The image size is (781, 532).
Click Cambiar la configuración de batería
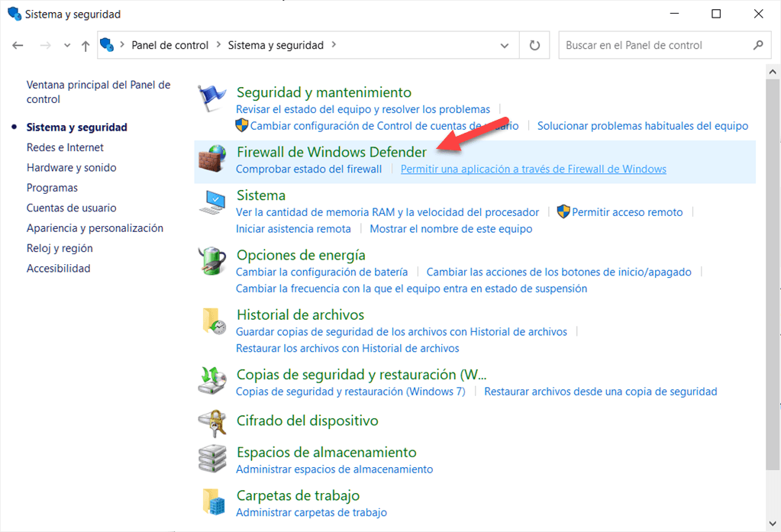coord(321,272)
